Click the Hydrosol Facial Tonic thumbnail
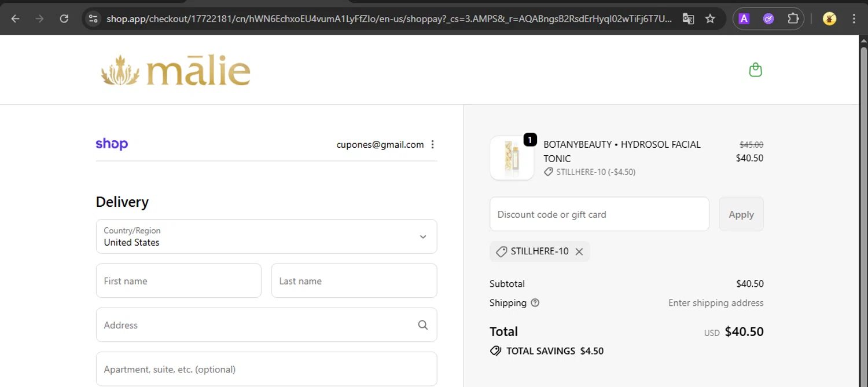Image resolution: width=868 pixels, height=387 pixels. coord(512,158)
